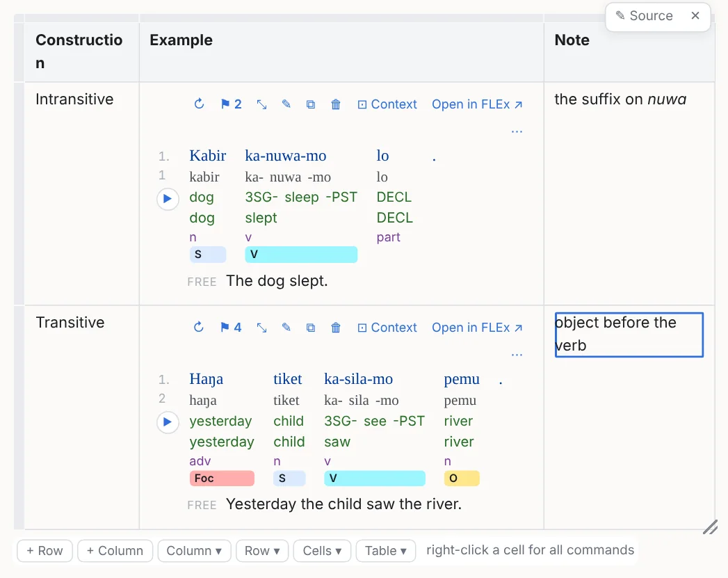Open flags on the Transitive example
The height and width of the screenshot is (578, 728).
232,328
